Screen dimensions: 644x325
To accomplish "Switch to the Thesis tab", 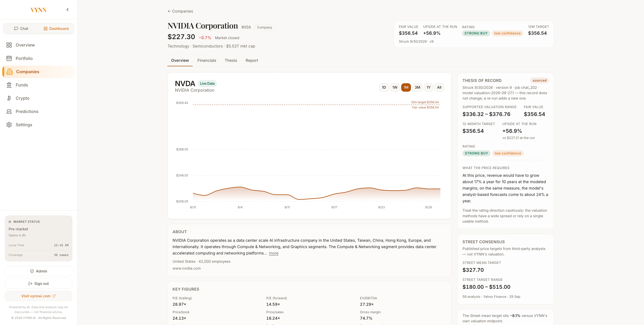I will pos(231,61).
